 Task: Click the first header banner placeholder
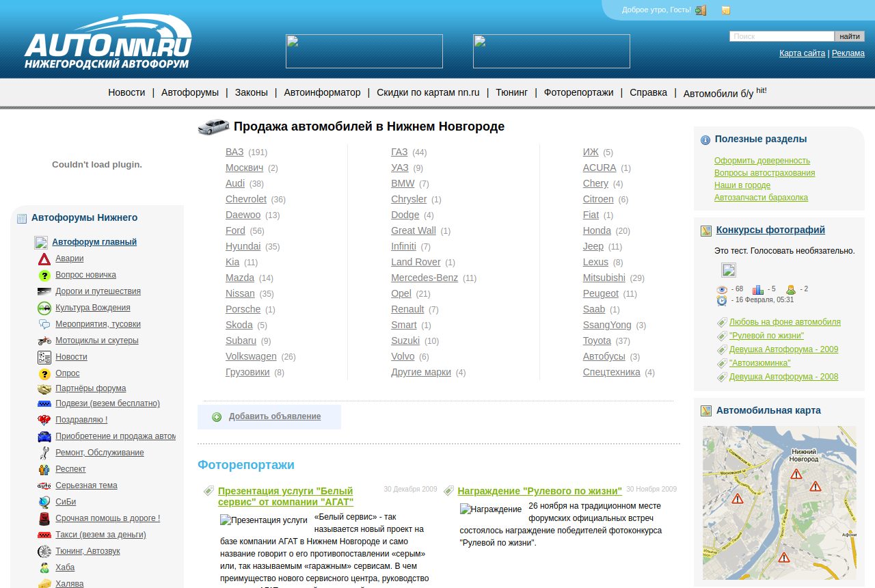(x=364, y=51)
